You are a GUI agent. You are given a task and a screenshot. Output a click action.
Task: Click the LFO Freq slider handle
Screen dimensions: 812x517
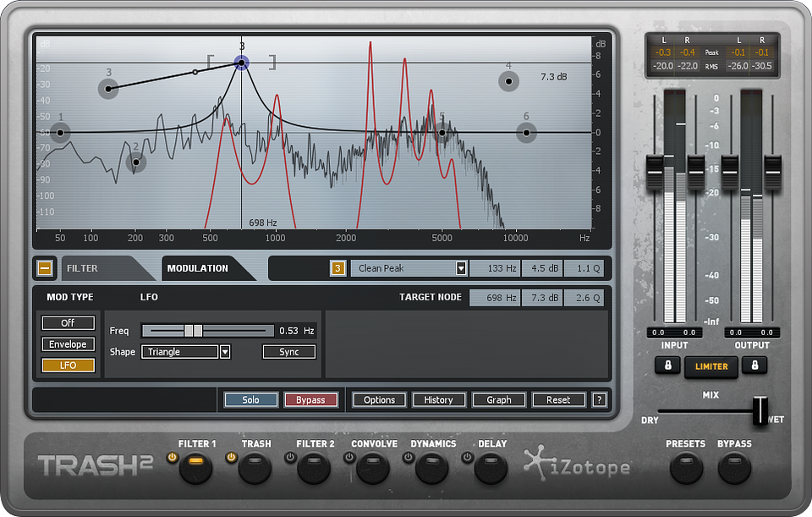[193, 331]
